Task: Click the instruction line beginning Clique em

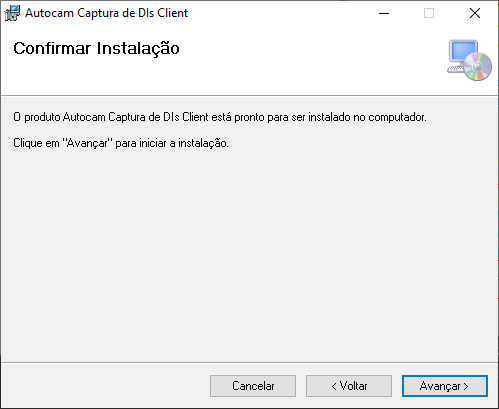Action: pyautogui.click(x=121, y=143)
